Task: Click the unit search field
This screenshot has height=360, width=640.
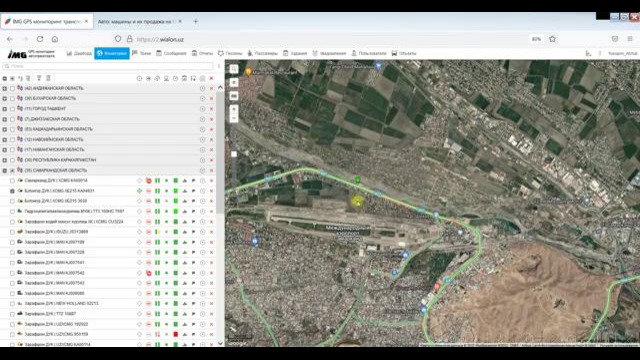Action: point(108,66)
